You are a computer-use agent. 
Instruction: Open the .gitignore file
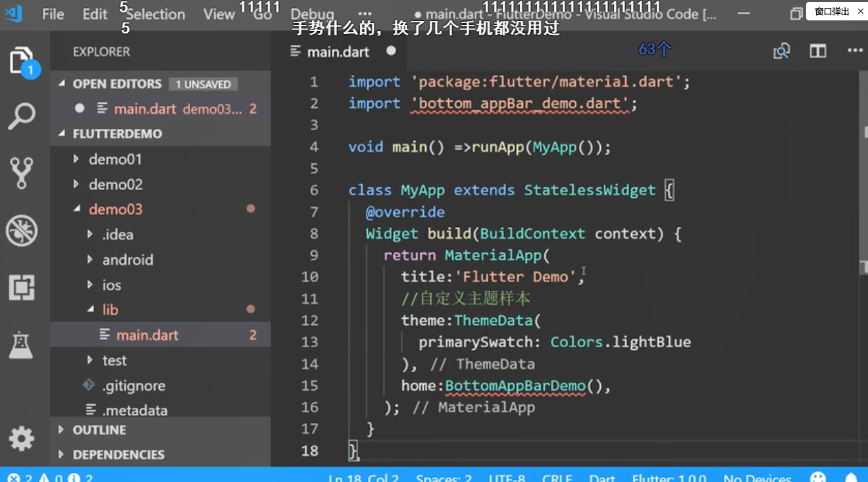160,385
